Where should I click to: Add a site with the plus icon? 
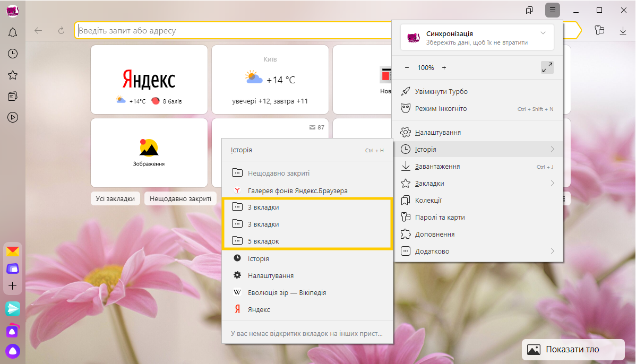tap(13, 286)
